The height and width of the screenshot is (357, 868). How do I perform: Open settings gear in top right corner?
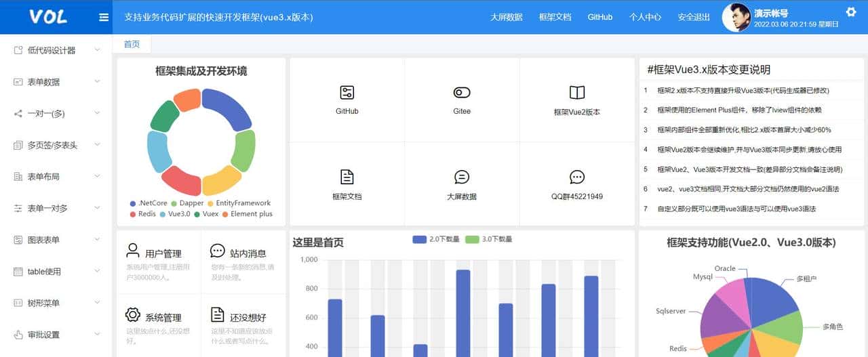tap(851, 12)
